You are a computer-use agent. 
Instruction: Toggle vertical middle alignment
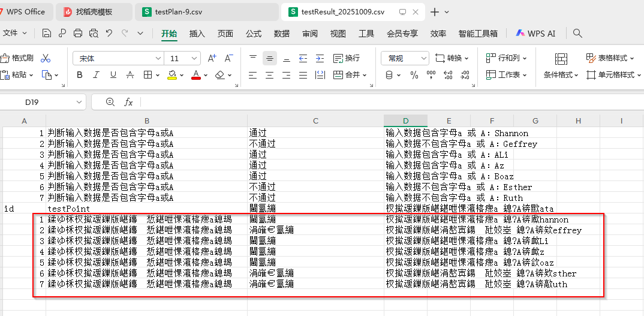(x=270, y=58)
